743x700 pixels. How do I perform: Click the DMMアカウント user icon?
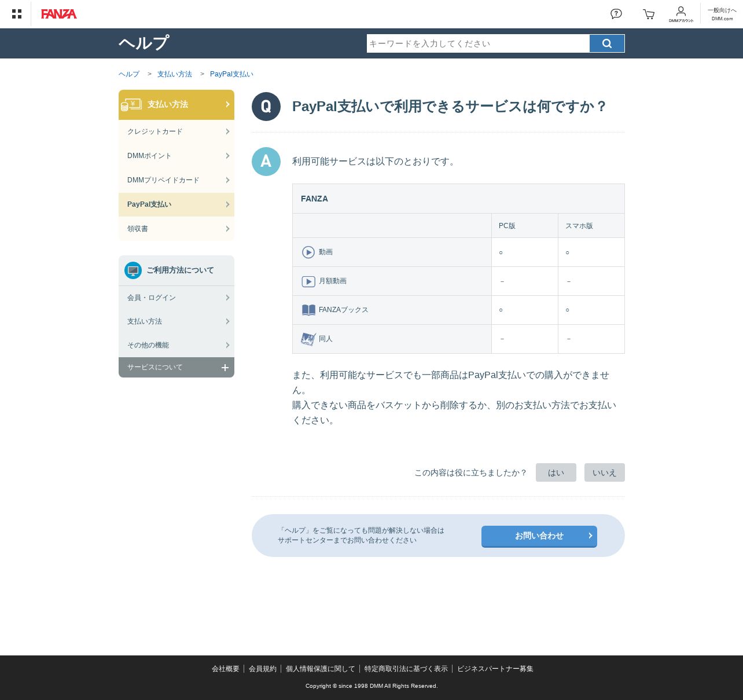coord(681,14)
